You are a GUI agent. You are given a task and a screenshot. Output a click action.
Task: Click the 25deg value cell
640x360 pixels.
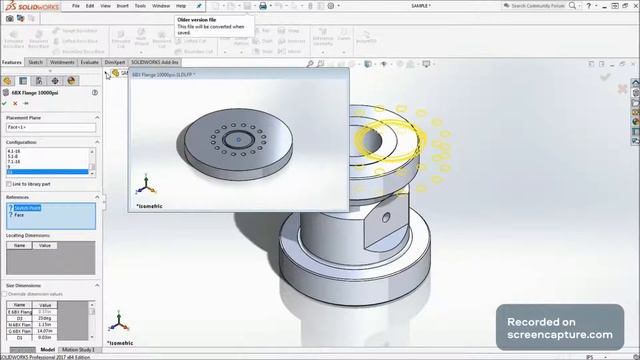(44, 318)
